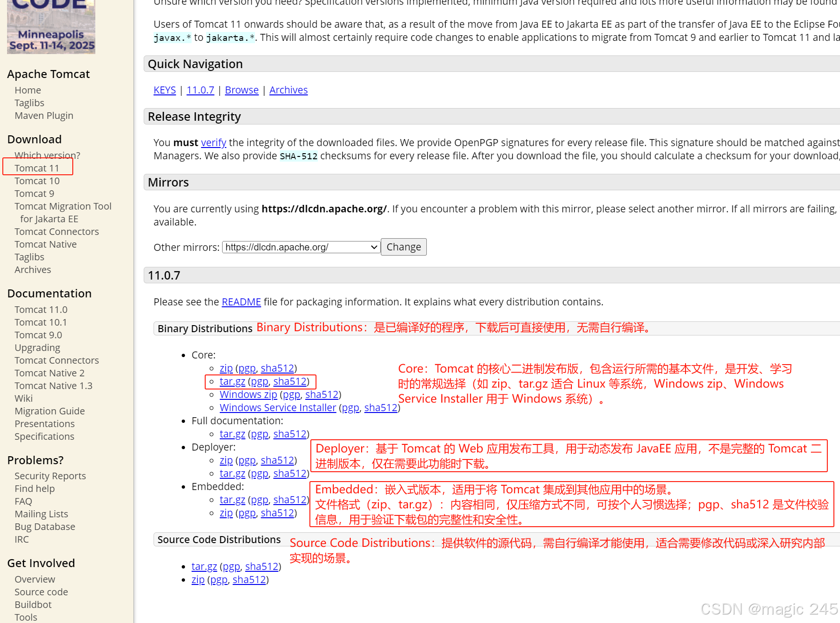Open the FAQ link
This screenshot has height=623, width=840.
23,501
